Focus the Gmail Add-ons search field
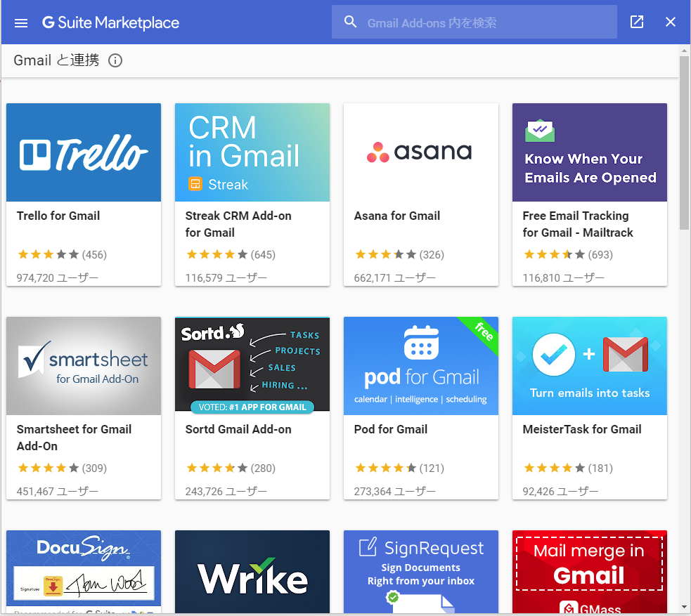 coord(474,22)
